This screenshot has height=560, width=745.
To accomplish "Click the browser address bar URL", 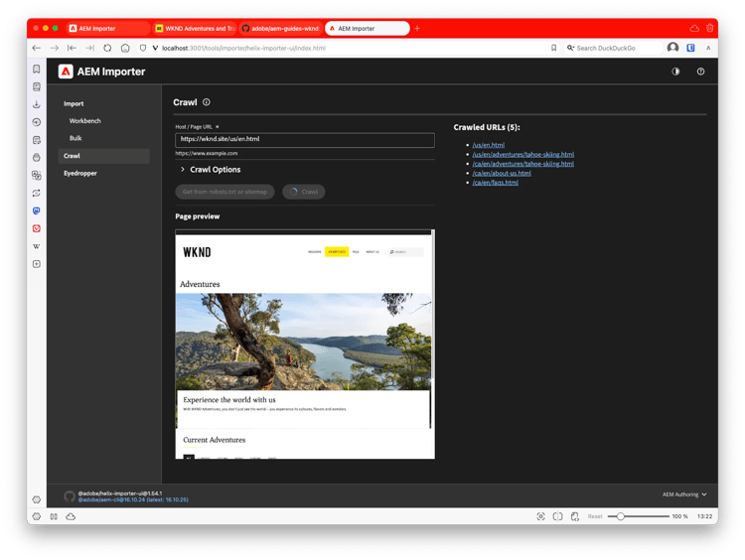I will tap(243, 48).
